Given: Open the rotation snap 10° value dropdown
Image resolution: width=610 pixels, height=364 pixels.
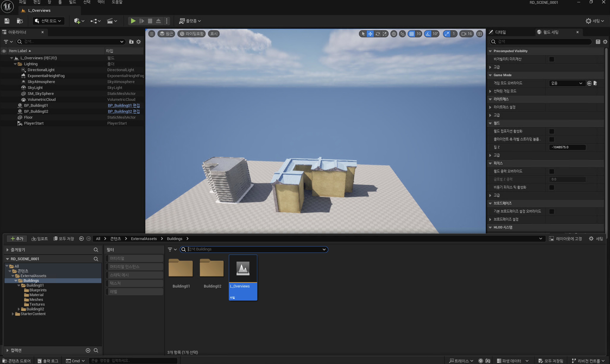Looking at the screenshot, I should (x=435, y=34).
